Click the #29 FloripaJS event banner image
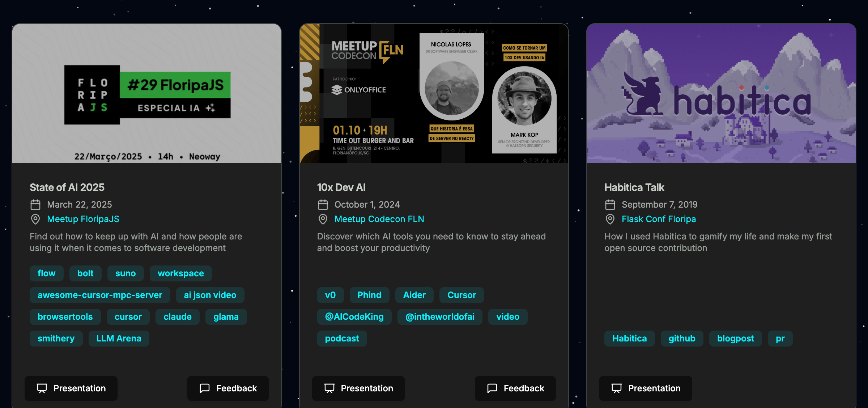This screenshot has height=408, width=868. 146,93
